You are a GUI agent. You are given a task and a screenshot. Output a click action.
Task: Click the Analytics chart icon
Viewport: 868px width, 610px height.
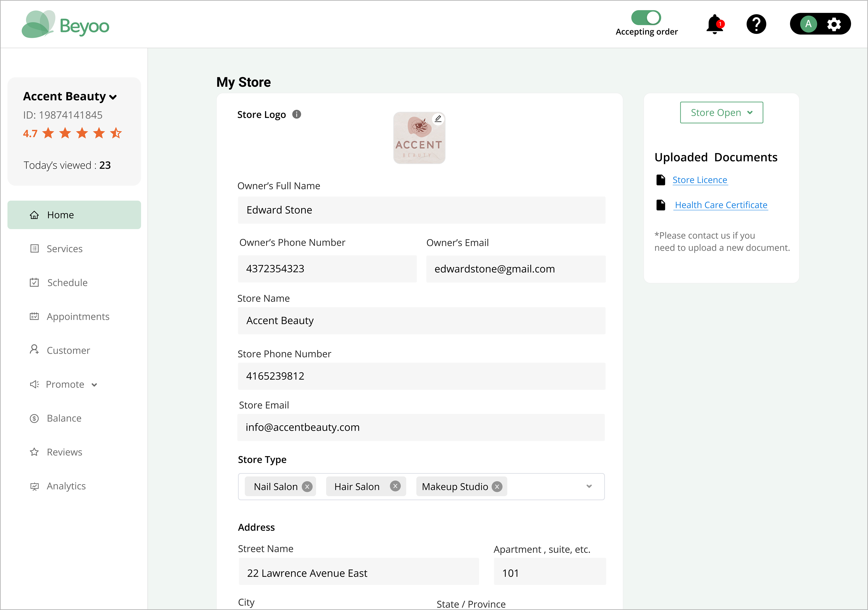click(34, 486)
